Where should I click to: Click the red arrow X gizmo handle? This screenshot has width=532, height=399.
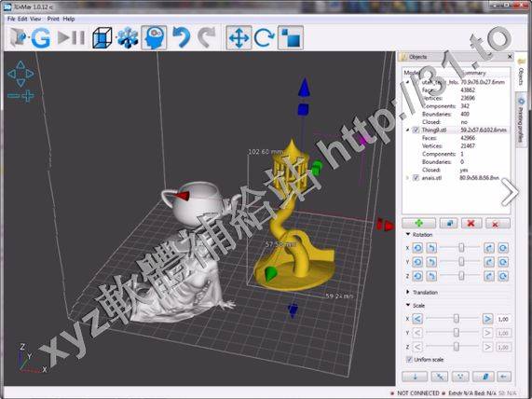click(x=386, y=226)
